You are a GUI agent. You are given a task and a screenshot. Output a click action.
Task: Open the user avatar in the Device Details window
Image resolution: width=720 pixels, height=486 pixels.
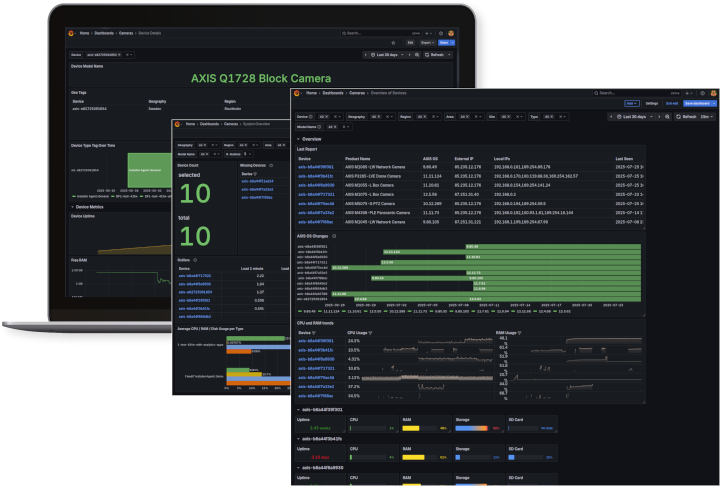pos(451,33)
